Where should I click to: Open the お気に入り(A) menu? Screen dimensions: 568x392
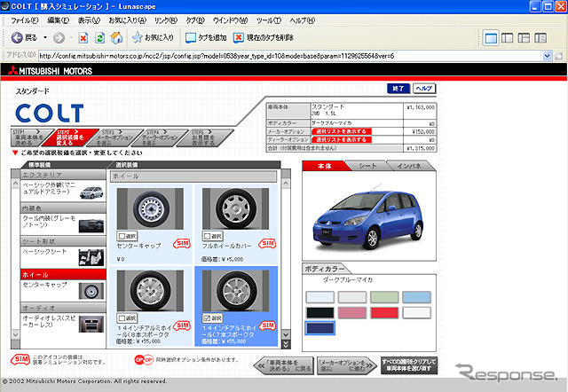(x=129, y=20)
